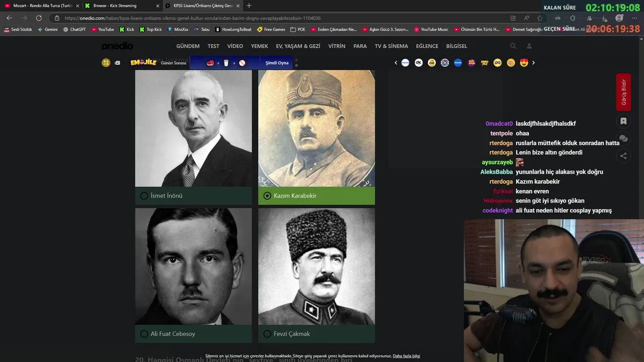Open the GÜNDEM menu section
Viewport: 644px width, 362px height.
188,46
